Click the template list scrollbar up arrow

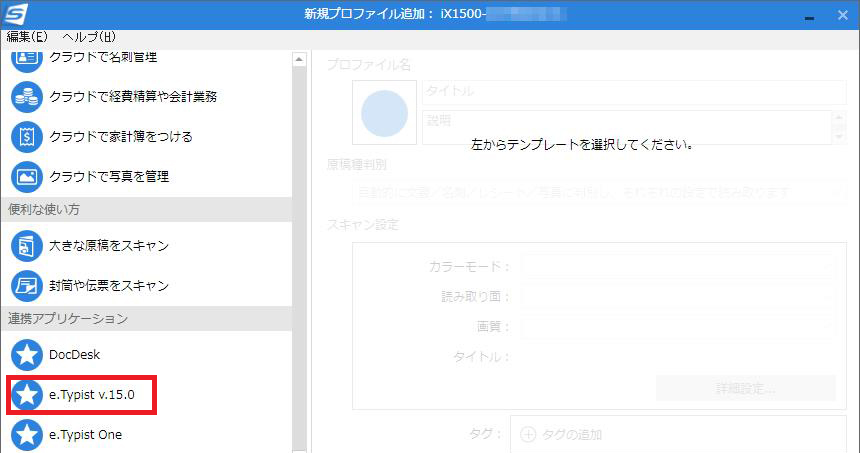coord(299,59)
